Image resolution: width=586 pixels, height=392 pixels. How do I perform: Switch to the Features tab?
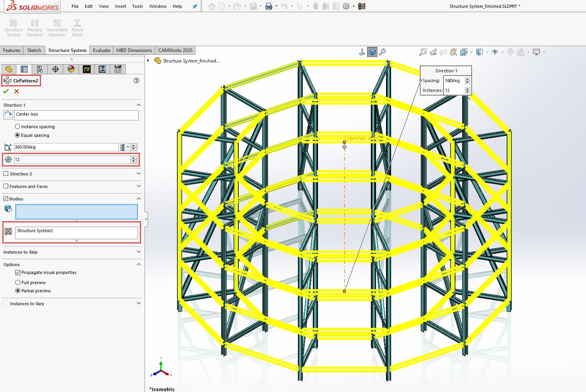coord(12,50)
